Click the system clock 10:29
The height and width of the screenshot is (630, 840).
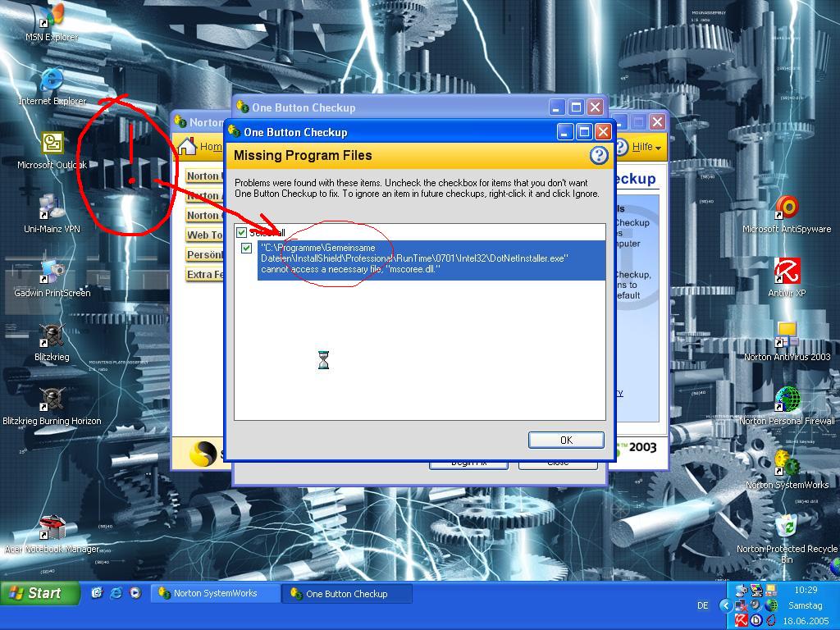coord(806,590)
